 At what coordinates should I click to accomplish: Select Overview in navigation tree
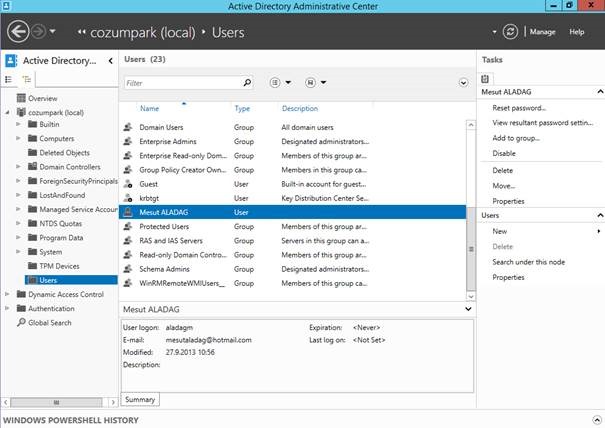(42, 98)
